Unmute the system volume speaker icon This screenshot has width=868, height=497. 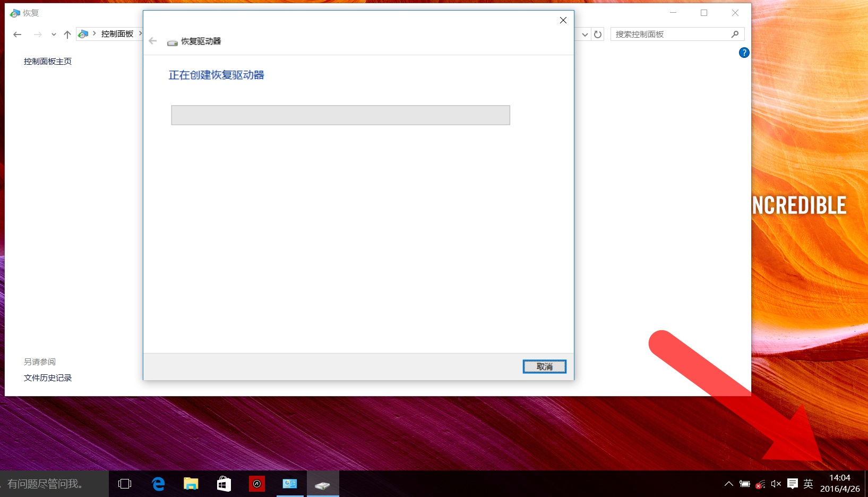(776, 483)
